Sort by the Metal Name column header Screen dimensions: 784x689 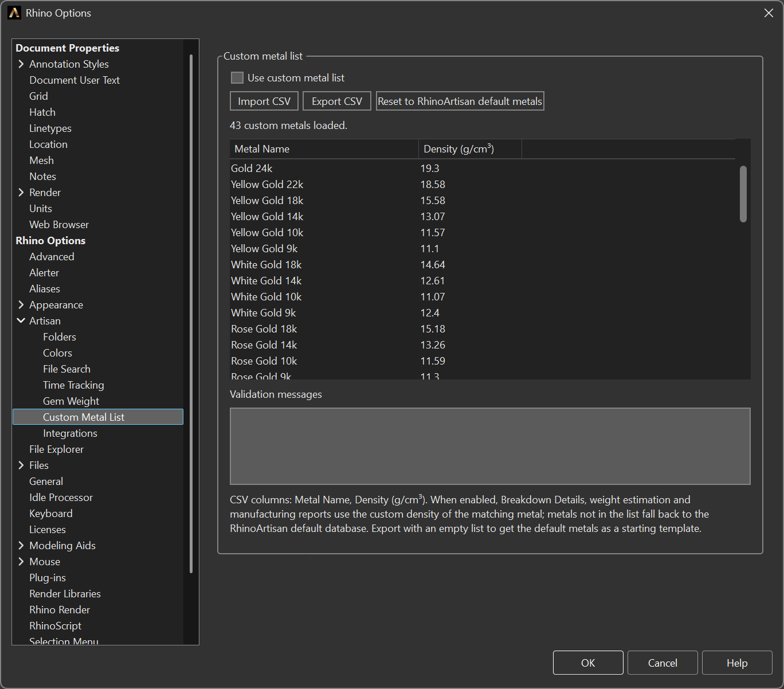(x=324, y=149)
